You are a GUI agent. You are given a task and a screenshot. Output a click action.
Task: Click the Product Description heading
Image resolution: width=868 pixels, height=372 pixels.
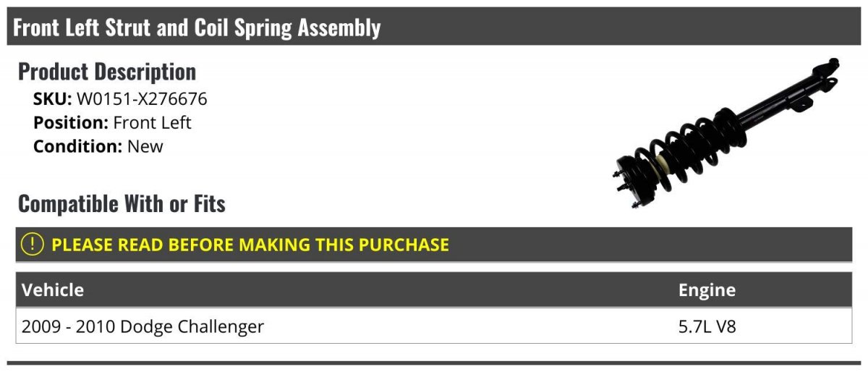point(107,72)
